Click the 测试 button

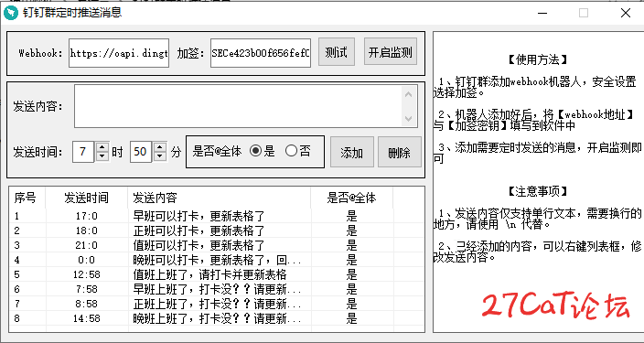point(337,52)
